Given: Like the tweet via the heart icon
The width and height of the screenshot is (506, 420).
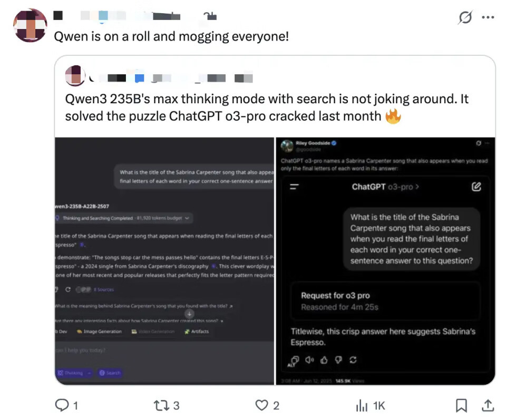Looking at the screenshot, I should click(262, 405).
